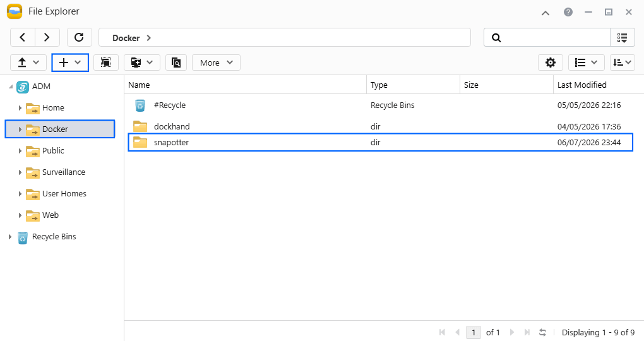This screenshot has height=341, width=644.
Task: Click the page number input box
Action: coord(474,332)
